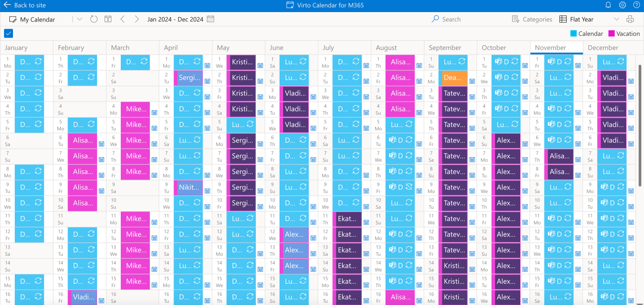Click Calendar blue legend swatch
This screenshot has height=305, width=644.
pyautogui.click(x=573, y=34)
